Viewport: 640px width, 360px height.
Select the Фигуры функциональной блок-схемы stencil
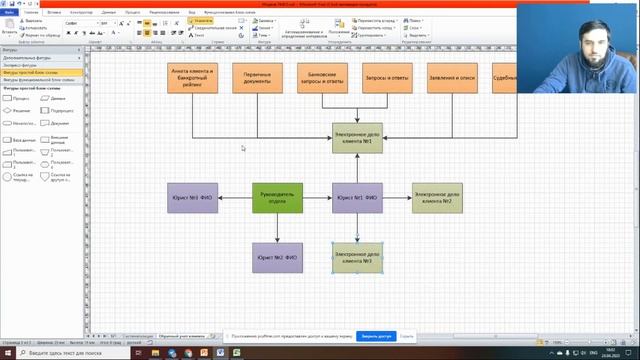pyautogui.click(x=42, y=80)
